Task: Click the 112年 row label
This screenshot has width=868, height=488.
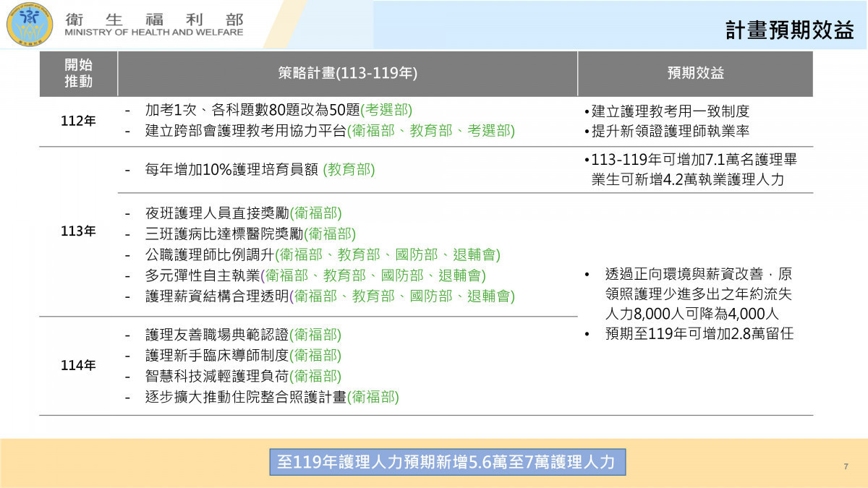Action: click(78, 121)
